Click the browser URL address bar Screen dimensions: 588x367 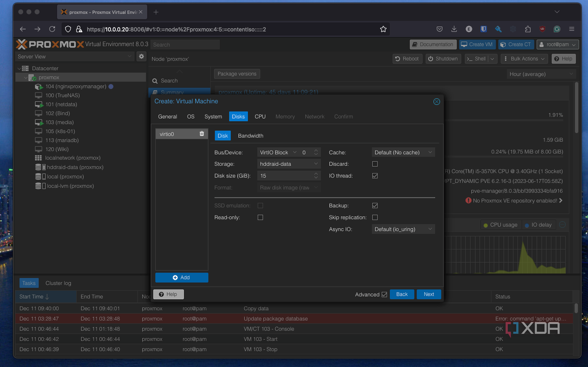[226, 29]
